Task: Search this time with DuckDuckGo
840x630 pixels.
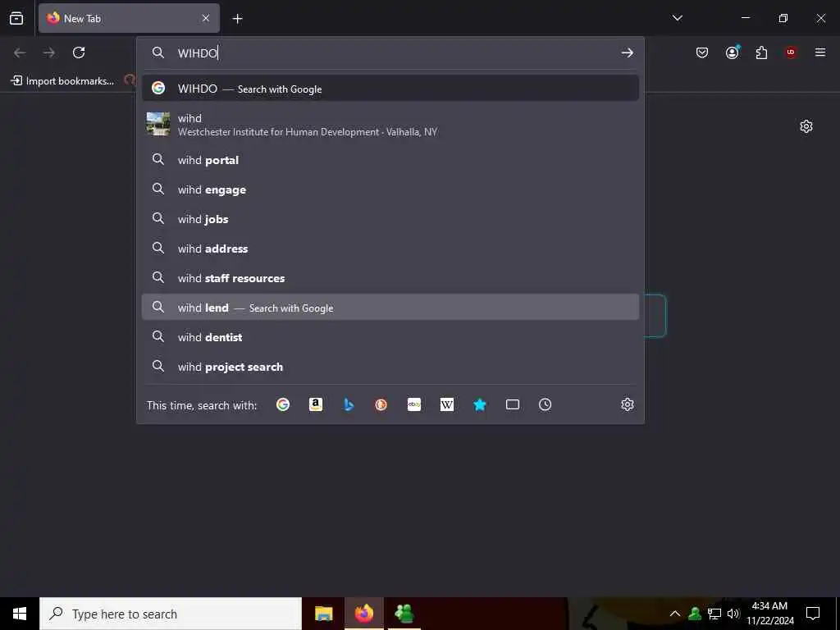Action: click(381, 404)
